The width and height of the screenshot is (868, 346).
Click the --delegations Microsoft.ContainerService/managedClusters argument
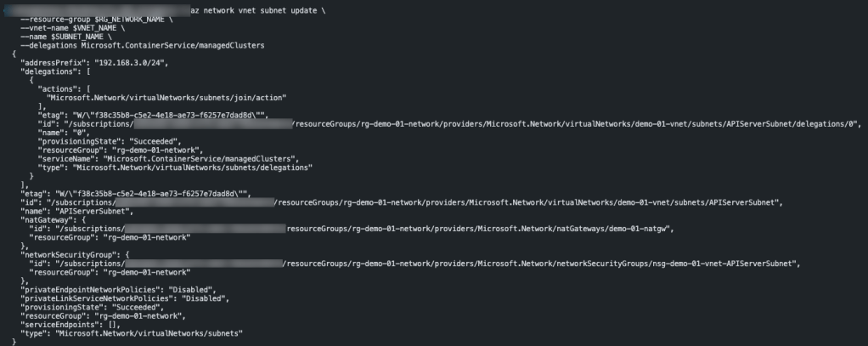142,44
